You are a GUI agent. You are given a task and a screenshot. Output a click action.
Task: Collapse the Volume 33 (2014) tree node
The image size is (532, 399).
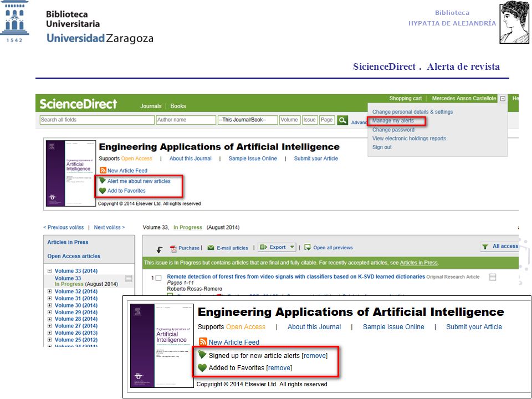click(x=49, y=271)
